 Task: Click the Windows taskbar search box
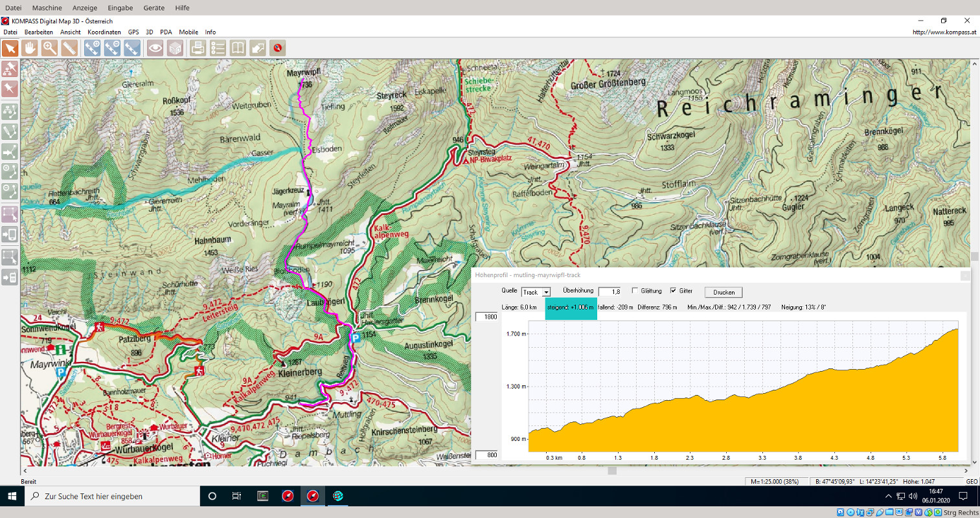click(112, 496)
